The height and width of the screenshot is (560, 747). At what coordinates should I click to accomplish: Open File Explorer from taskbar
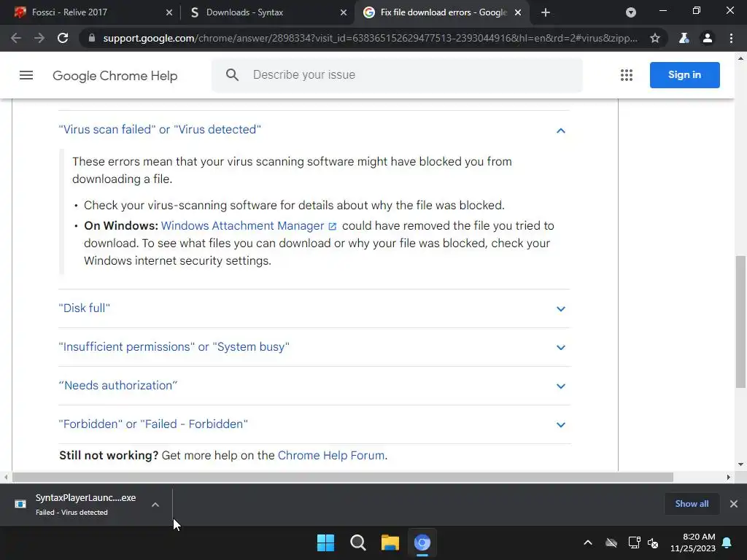[390, 542]
